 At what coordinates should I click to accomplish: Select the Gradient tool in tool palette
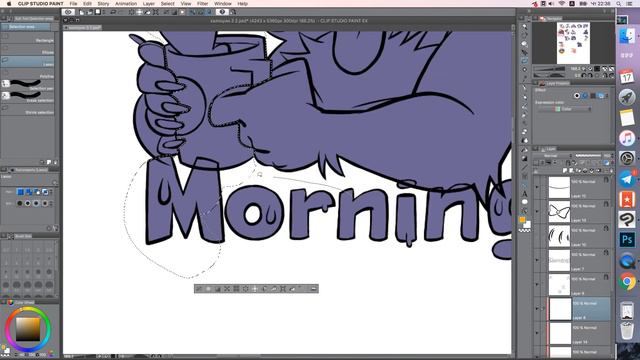524,158
